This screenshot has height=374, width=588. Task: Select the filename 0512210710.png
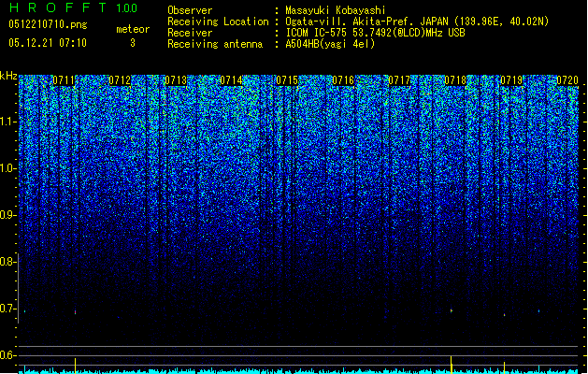pyautogui.click(x=48, y=24)
